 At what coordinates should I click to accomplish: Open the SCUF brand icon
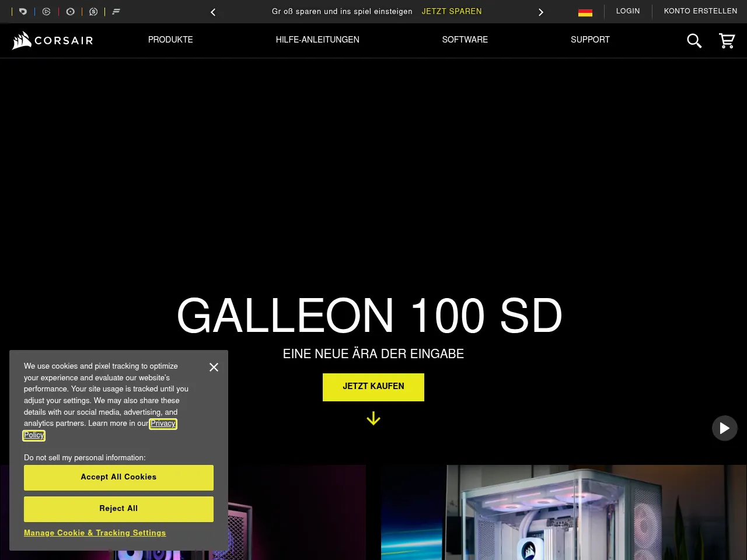(x=93, y=12)
